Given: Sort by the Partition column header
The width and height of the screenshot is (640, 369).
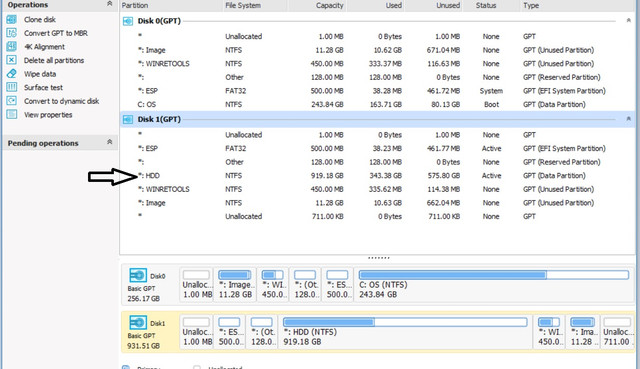Looking at the screenshot, I should point(135,6).
